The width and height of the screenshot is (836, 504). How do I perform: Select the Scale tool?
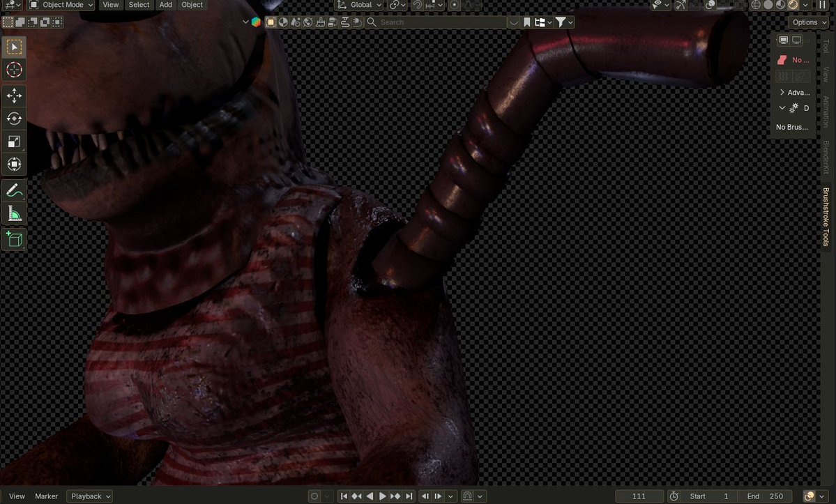(15, 142)
